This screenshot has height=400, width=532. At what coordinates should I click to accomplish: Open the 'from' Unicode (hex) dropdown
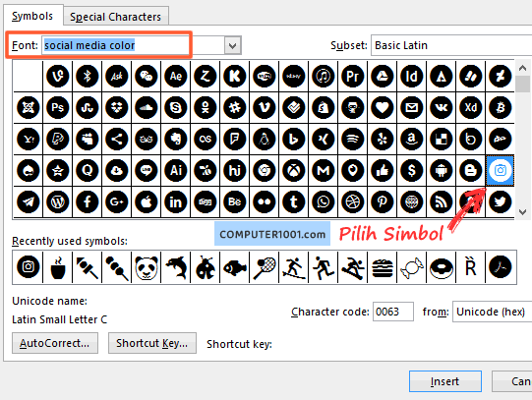click(x=492, y=312)
